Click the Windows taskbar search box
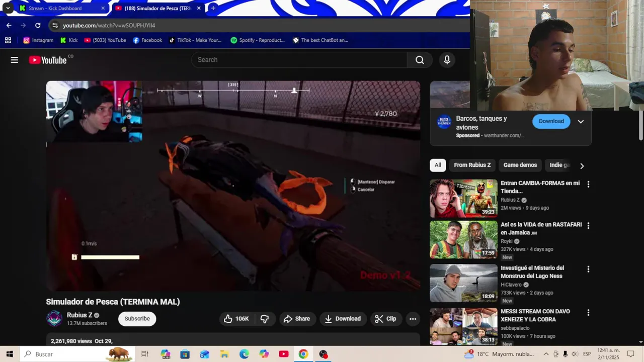Viewport: 644px width, 362px height. pos(77,354)
